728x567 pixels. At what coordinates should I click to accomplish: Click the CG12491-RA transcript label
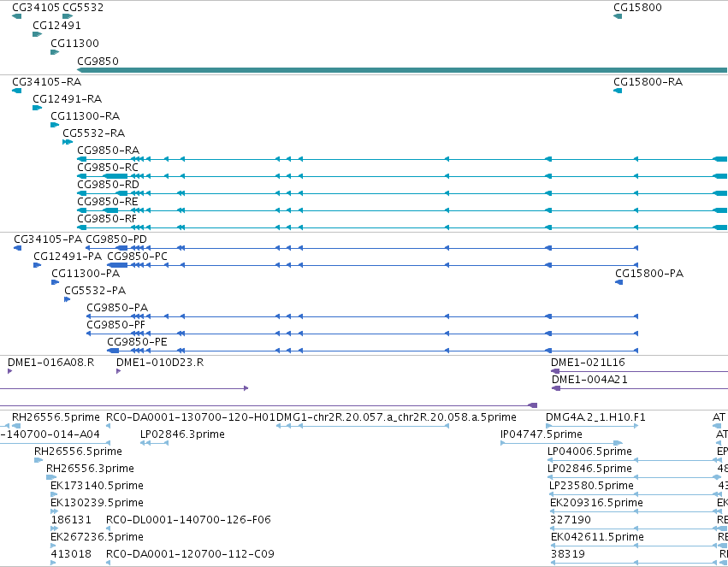(x=68, y=99)
